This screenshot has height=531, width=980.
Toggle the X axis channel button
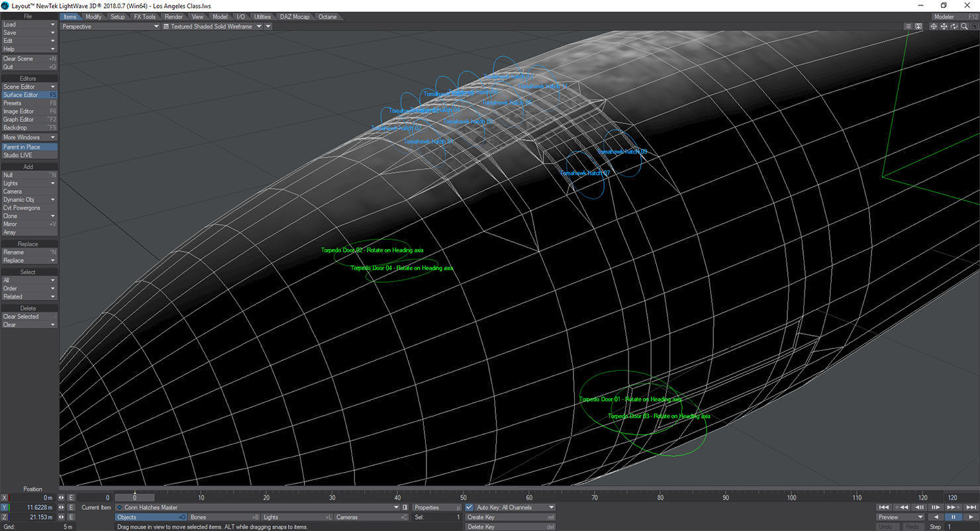[x=4, y=498]
